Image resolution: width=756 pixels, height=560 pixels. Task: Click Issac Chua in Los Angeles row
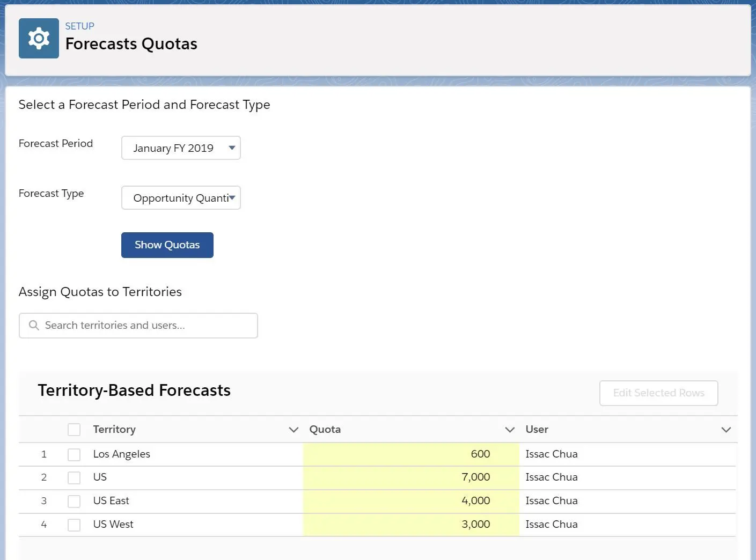click(552, 454)
